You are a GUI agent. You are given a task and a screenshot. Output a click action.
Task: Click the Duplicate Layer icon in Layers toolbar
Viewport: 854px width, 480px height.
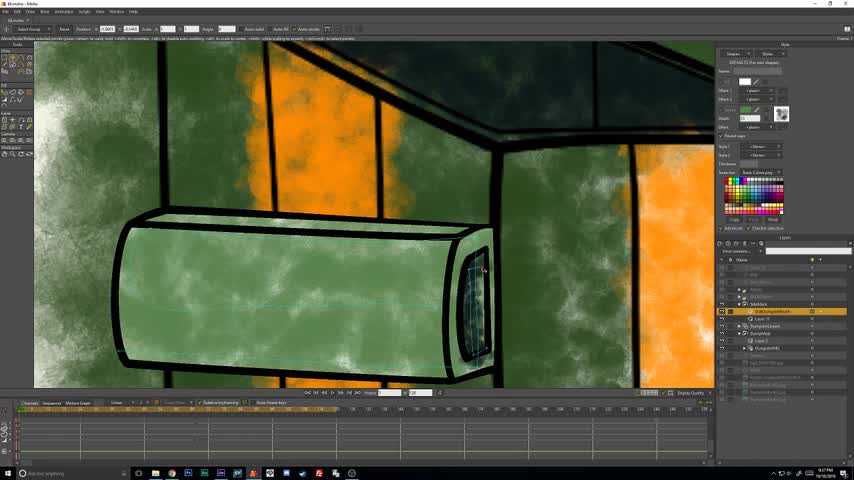coord(728,244)
